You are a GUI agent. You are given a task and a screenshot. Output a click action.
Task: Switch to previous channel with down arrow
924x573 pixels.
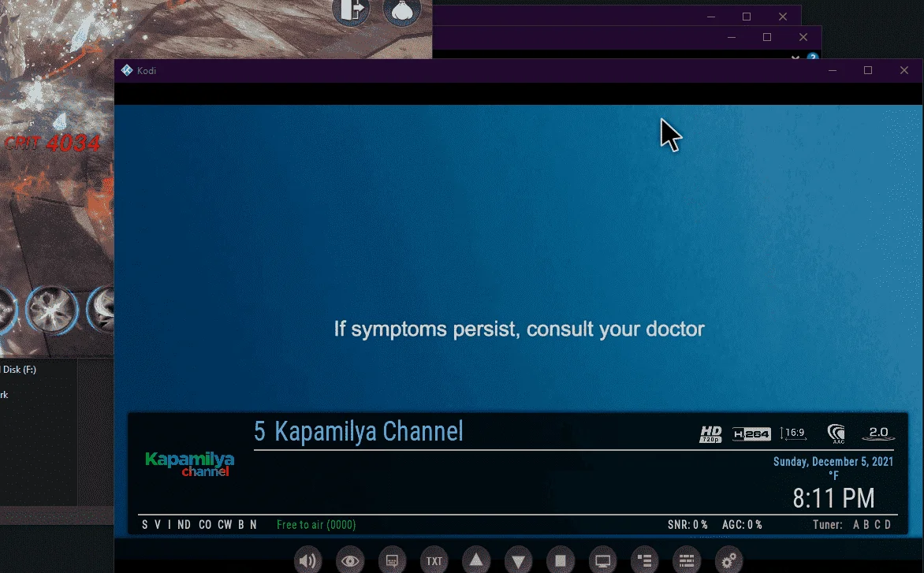point(519,560)
